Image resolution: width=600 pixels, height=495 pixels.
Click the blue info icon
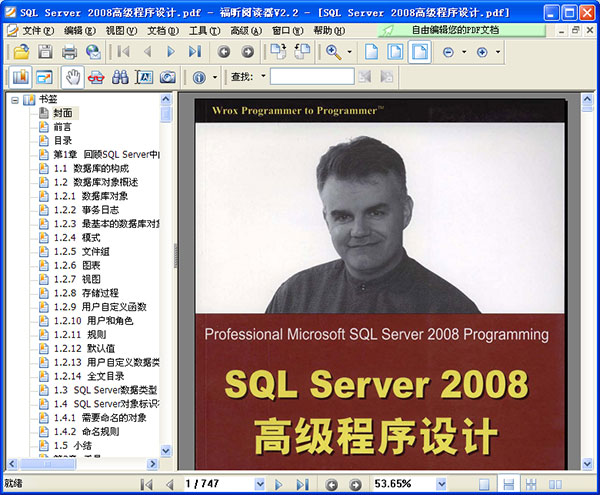(x=199, y=78)
